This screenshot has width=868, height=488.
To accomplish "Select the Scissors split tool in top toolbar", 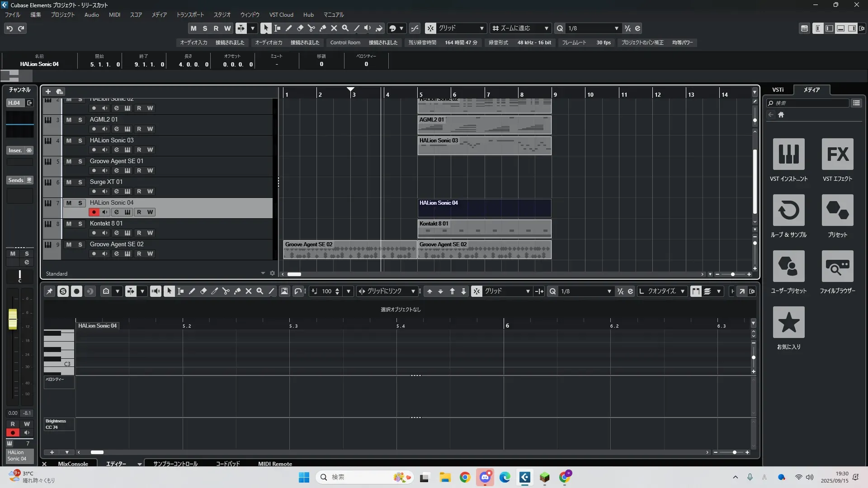I will point(311,28).
